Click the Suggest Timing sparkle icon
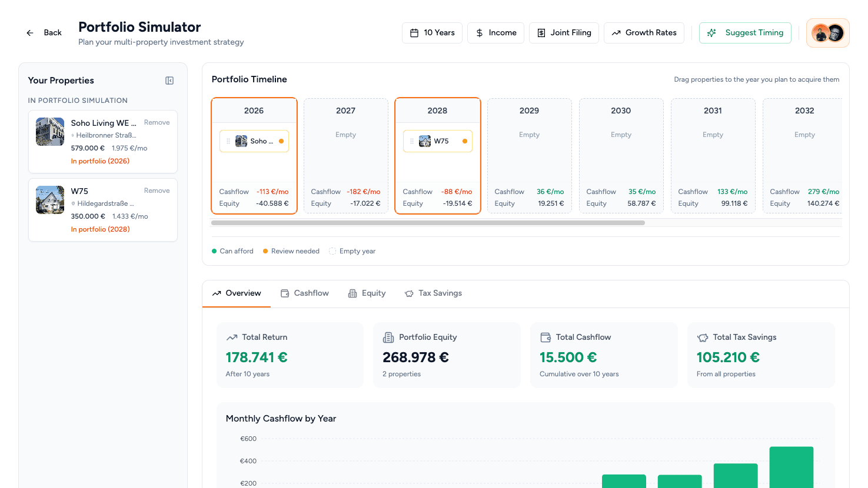 [x=711, y=33]
